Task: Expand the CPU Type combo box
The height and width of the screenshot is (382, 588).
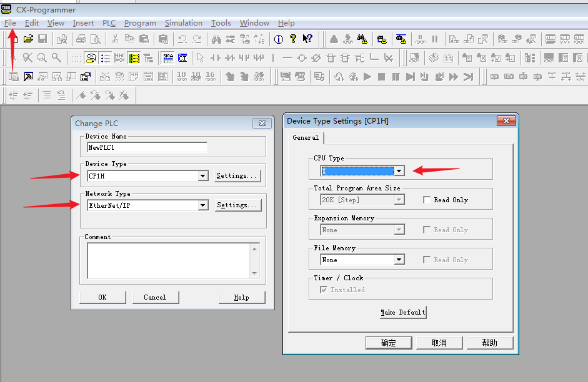Action: coord(399,170)
